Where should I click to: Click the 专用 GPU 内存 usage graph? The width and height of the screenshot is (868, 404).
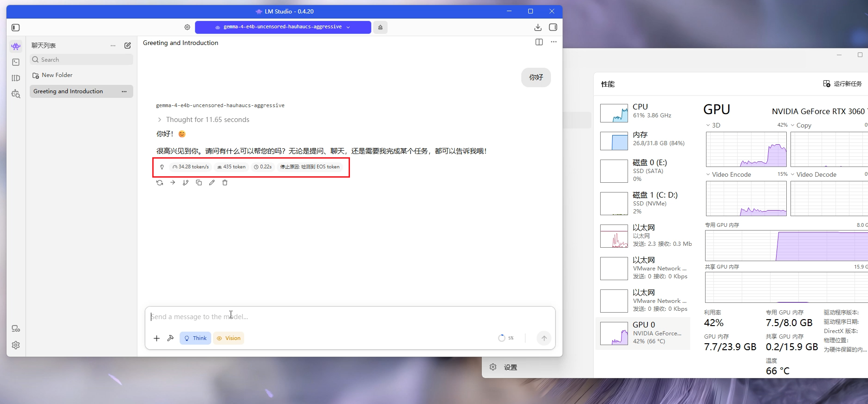click(x=786, y=246)
